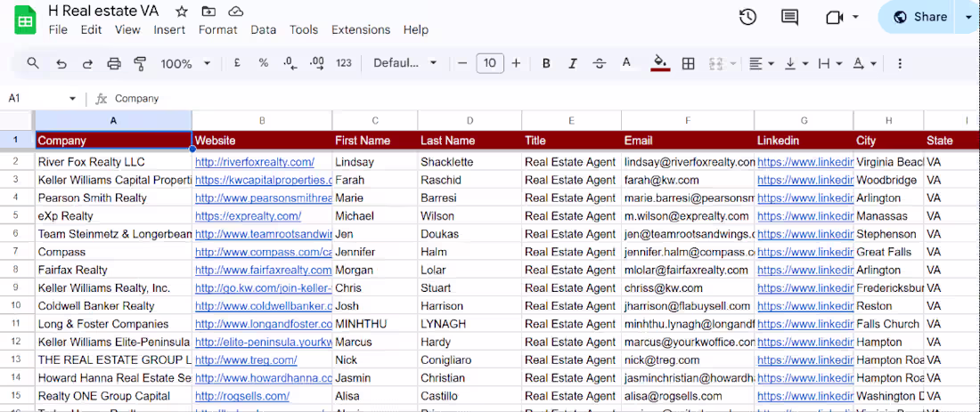This screenshot has width=980, height=412.
Task: Open the zoom 100% dropdown
Action: (185, 63)
